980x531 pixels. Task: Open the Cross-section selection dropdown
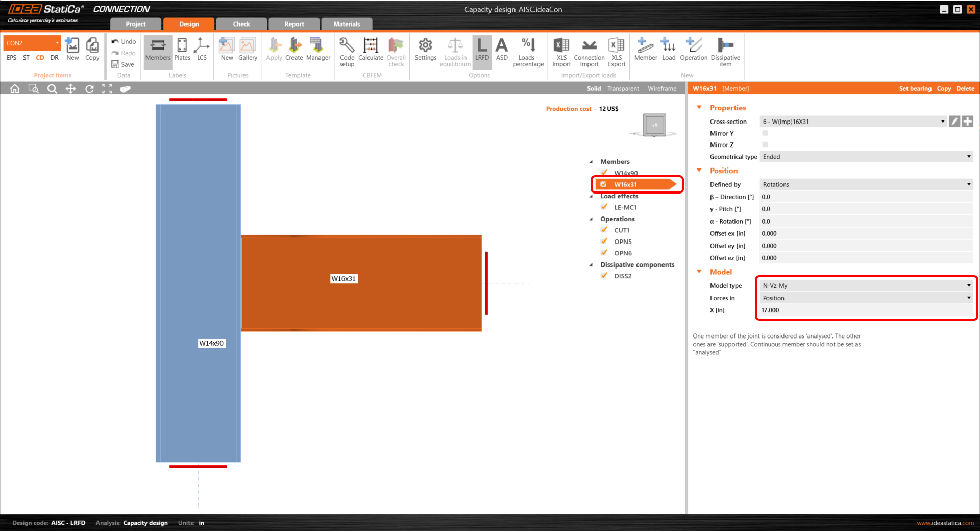[942, 122]
